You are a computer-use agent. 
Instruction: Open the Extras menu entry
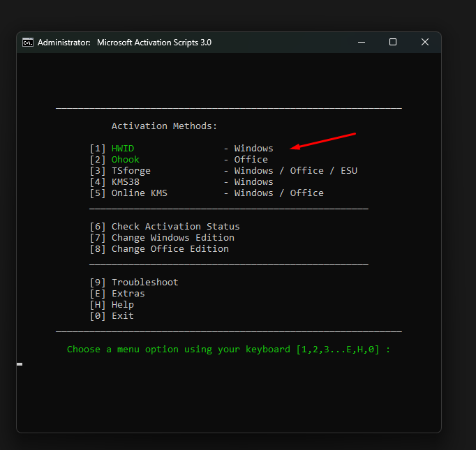[128, 294]
